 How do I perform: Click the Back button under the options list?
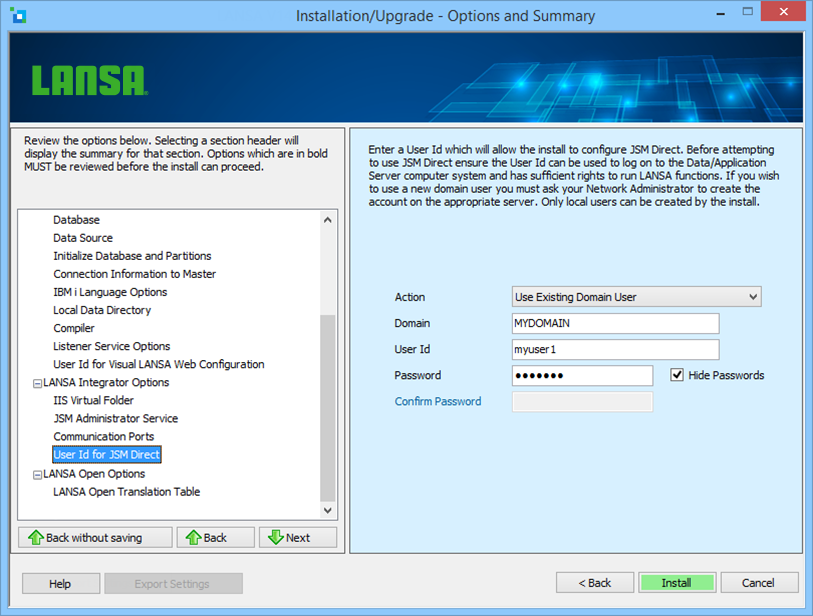[x=216, y=538]
